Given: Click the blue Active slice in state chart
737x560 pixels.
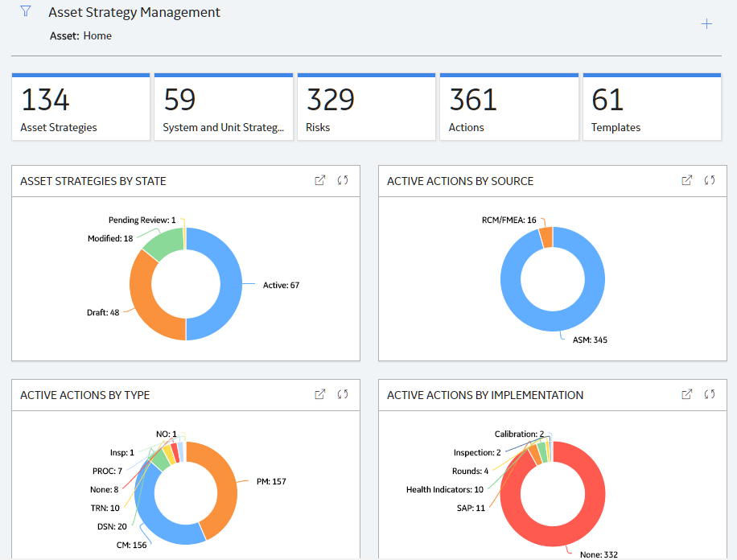Looking at the screenshot, I should point(231,285).
